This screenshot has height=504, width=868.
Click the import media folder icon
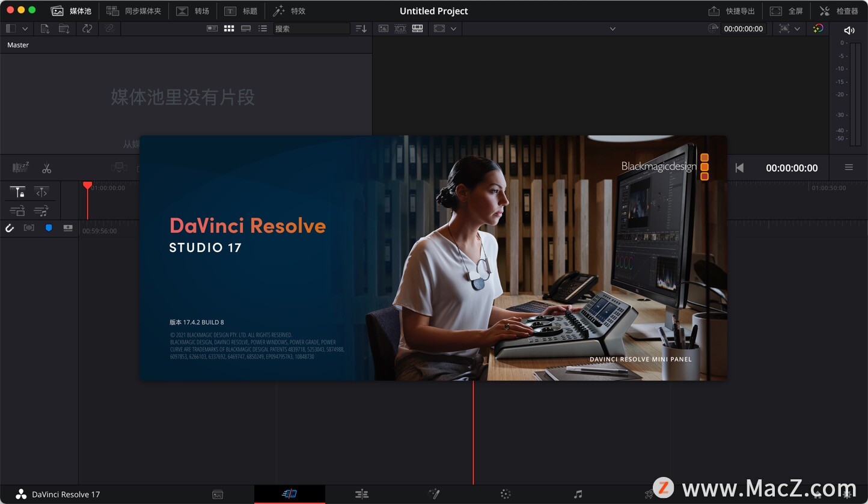[x=64, y=28]
